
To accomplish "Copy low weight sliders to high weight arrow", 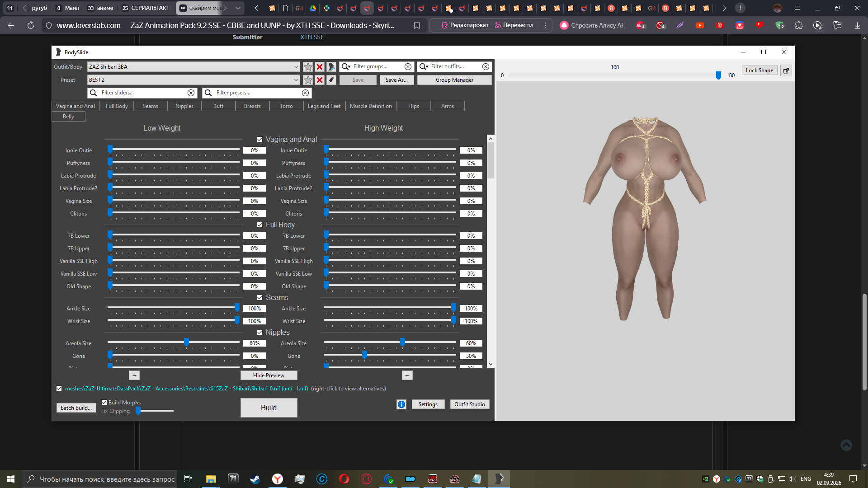I will click(x=134, y=375).
